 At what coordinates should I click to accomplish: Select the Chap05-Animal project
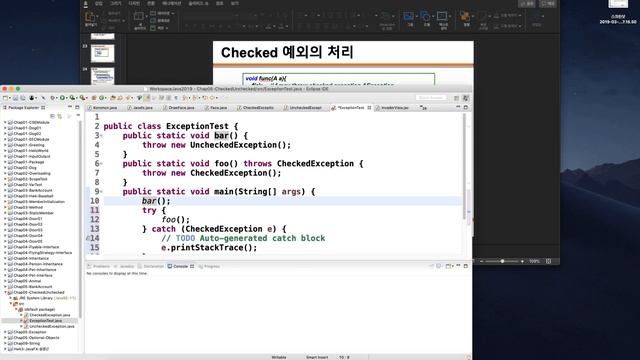click(27, 281)
